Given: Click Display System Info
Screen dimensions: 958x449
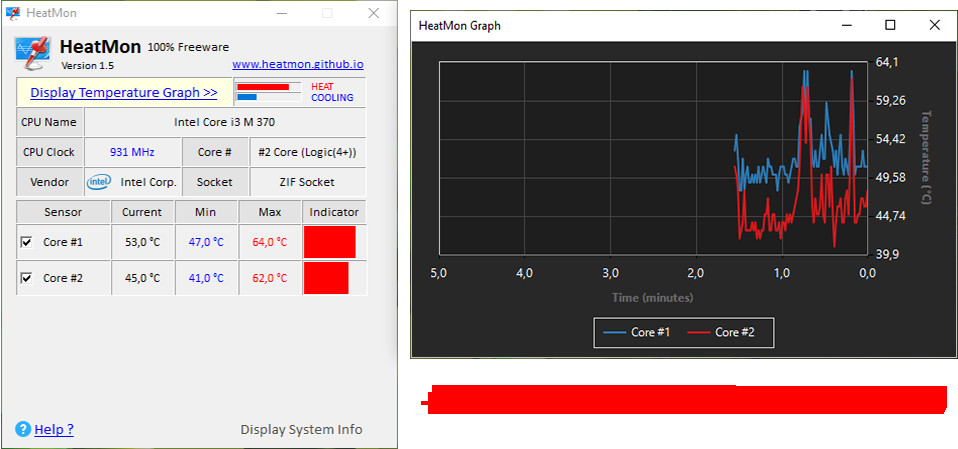Looking at the screenshot, I should pos(301,429).
